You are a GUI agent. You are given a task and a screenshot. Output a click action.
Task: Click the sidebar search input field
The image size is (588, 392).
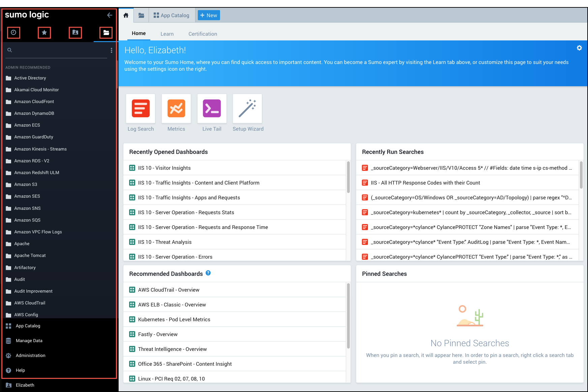click(57, 50)
